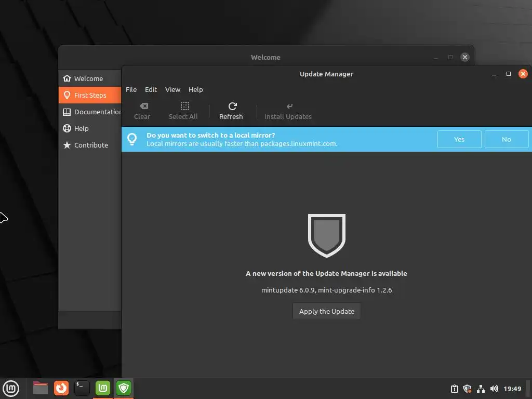The height and width of the screenshot is (399, 532).
Task: Click the Update Manager shield in taskbar
Action: pyautogui.click(x=124, y=388)
